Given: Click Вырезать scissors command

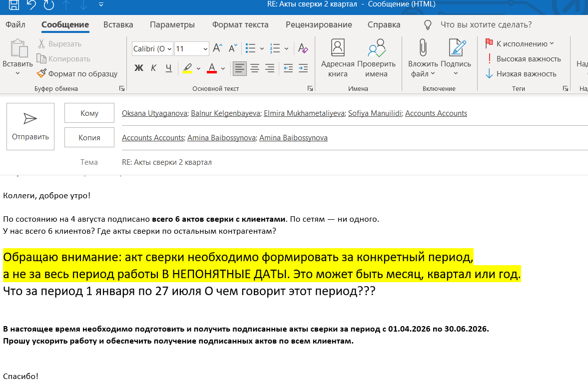Looking at the screenshot, I should point(59,44).
